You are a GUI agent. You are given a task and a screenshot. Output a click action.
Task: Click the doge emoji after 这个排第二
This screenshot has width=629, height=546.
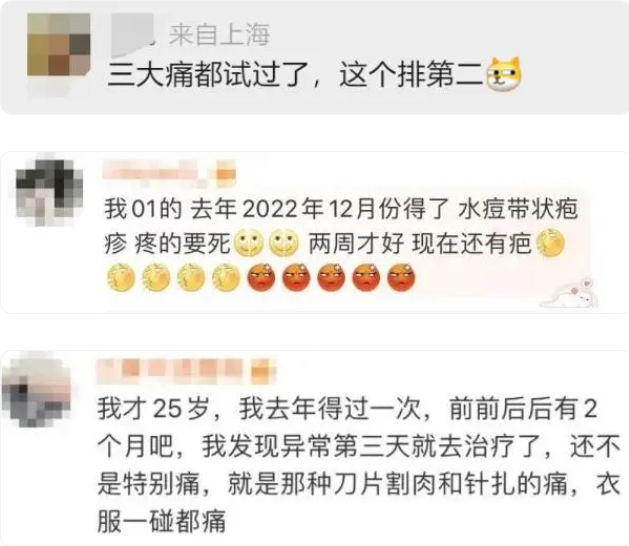(504, 75)
